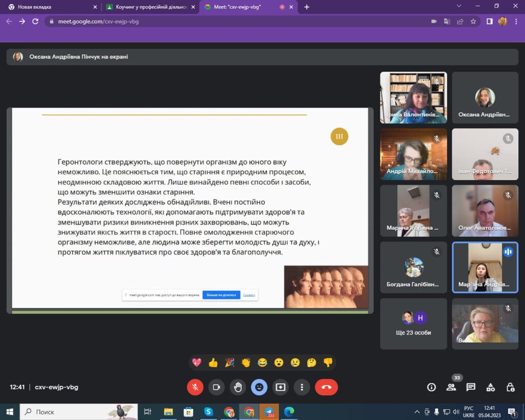Close the emoji reactions bar

259,387
